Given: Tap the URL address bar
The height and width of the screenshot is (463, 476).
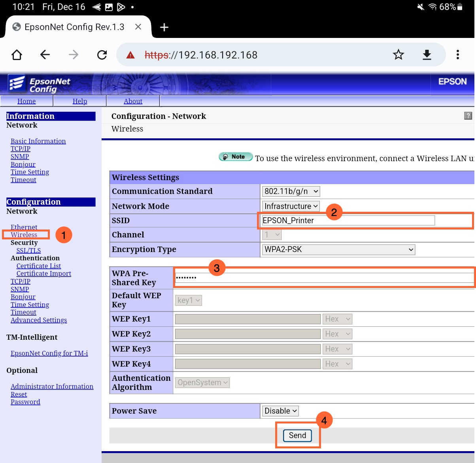Looking at the screenshot, I should 281,55.
